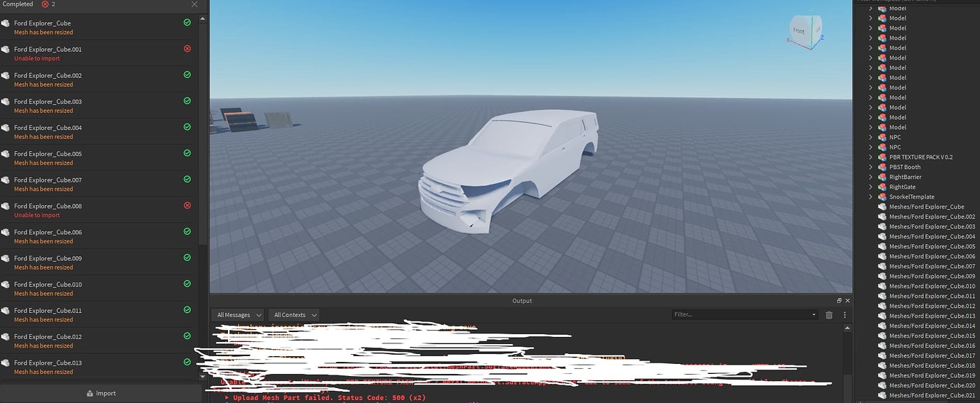Click model icon of PBST Booth
Image resolution: width=980 pixels, height=403 pixels.
click(882, 167)
